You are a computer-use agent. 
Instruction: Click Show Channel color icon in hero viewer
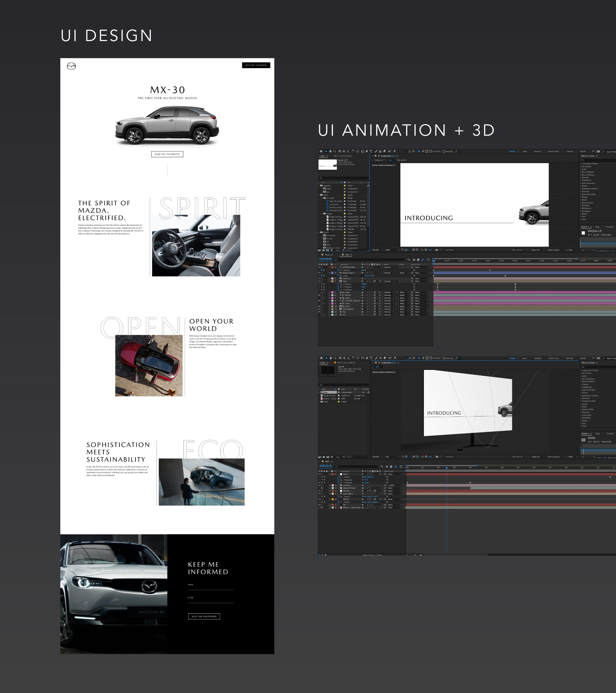[x=422, y=250]
